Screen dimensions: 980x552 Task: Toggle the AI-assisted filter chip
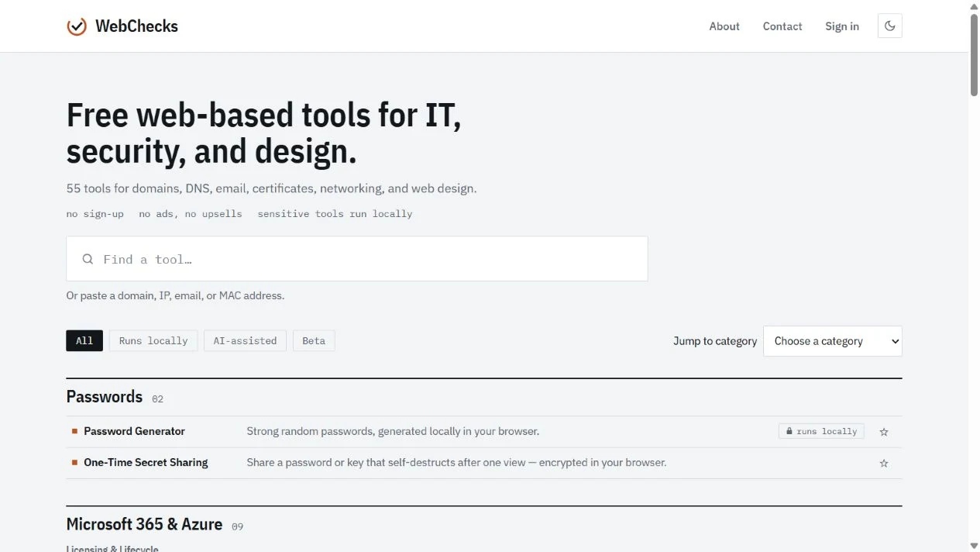point(245,340)
